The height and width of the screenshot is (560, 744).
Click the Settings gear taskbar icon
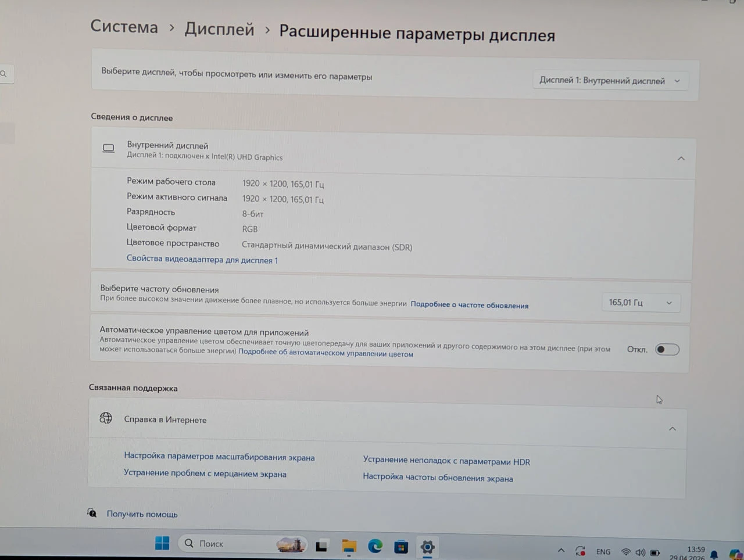427,547
